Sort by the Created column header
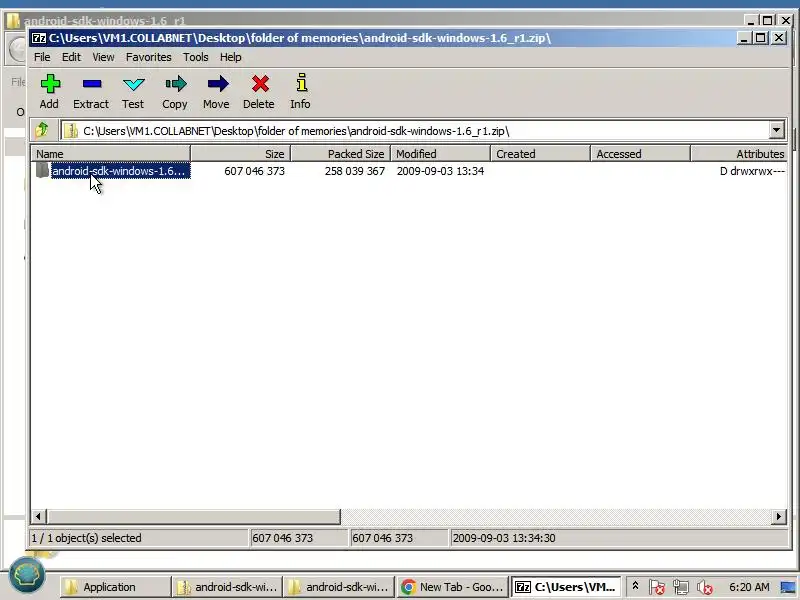The image size is (800, 600). [540, 154]
